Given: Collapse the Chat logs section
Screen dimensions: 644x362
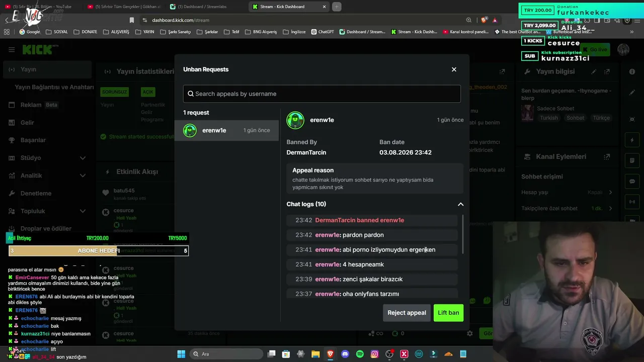Looking at the screenshot, I should tap(460, 204).
